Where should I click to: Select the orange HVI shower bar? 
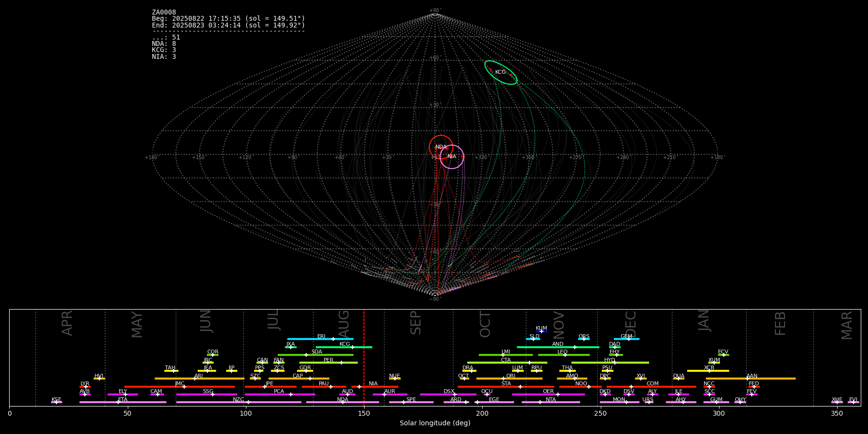(99, 379)
